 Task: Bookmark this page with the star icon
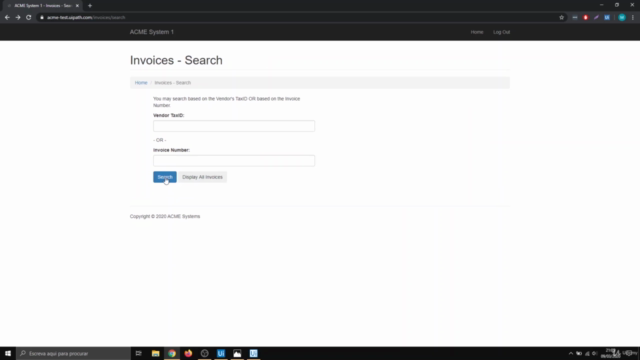(x=561, y=17)
